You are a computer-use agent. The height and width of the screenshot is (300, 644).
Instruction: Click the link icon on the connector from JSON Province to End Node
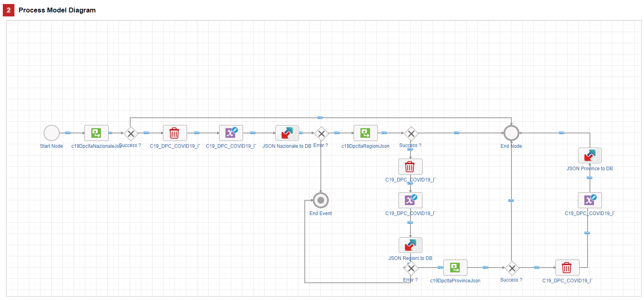pyautogui.click(x=561, y=133)
